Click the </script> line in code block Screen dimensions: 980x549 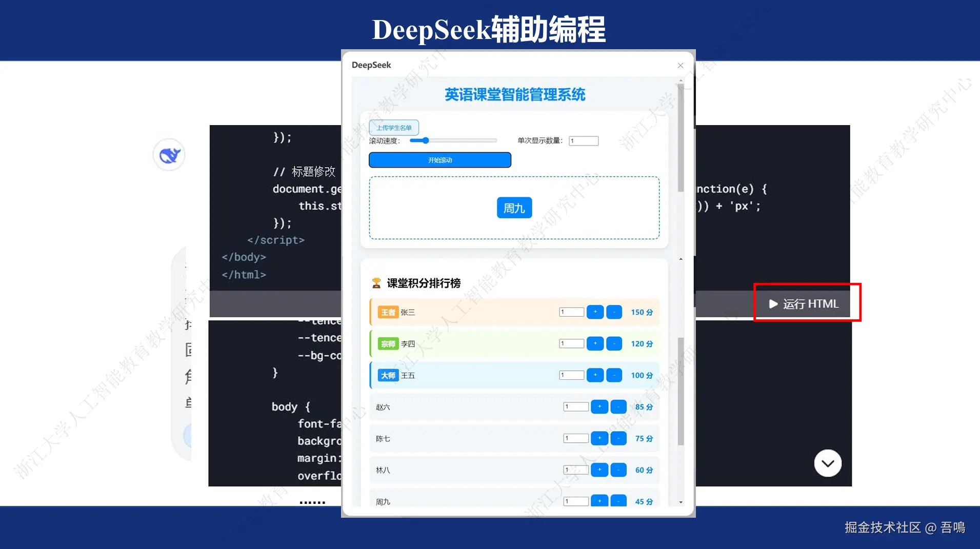point(276,240)
